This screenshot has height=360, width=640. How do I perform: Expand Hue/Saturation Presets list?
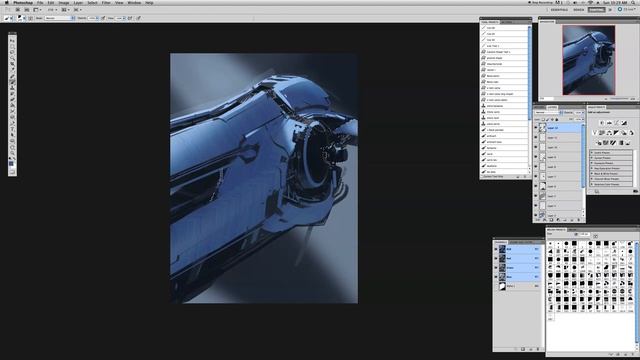(592, 169)
